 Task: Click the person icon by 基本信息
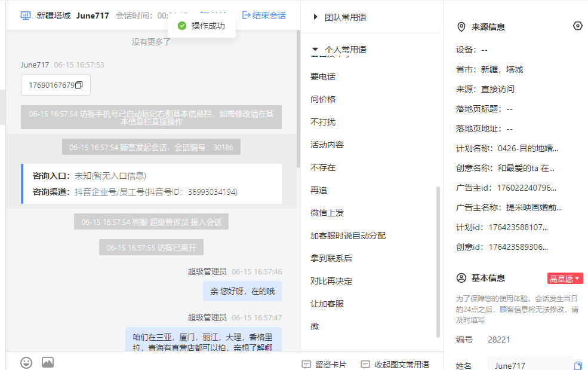461,278
